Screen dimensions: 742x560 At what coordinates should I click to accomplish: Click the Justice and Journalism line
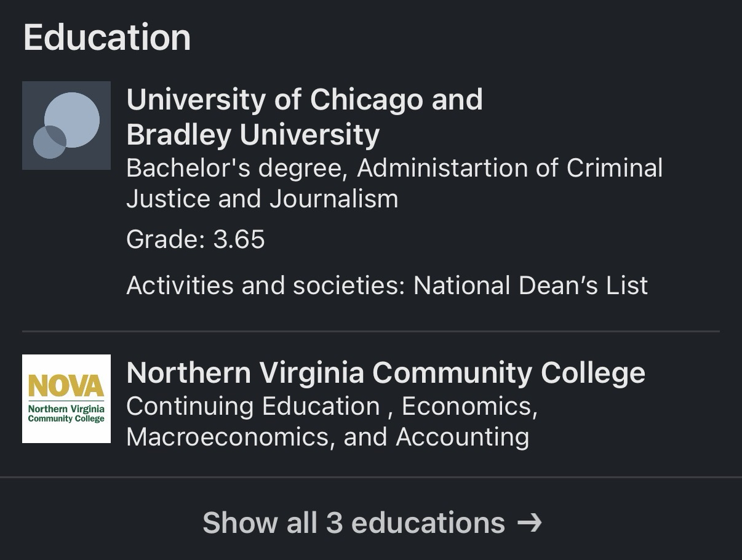click(x=262, y=199)
